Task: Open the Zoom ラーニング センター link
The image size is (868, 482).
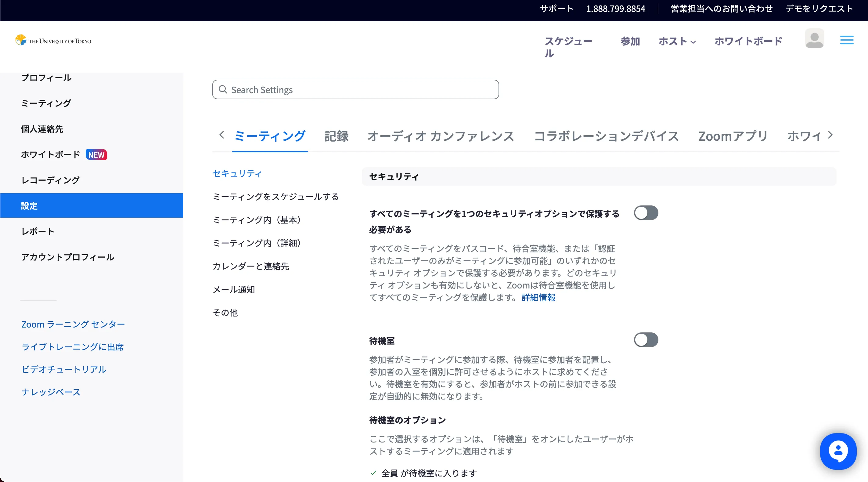Action: 73,324
